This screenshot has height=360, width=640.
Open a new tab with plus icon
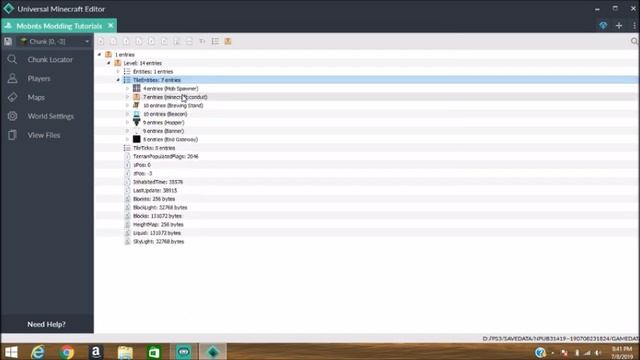619,25
